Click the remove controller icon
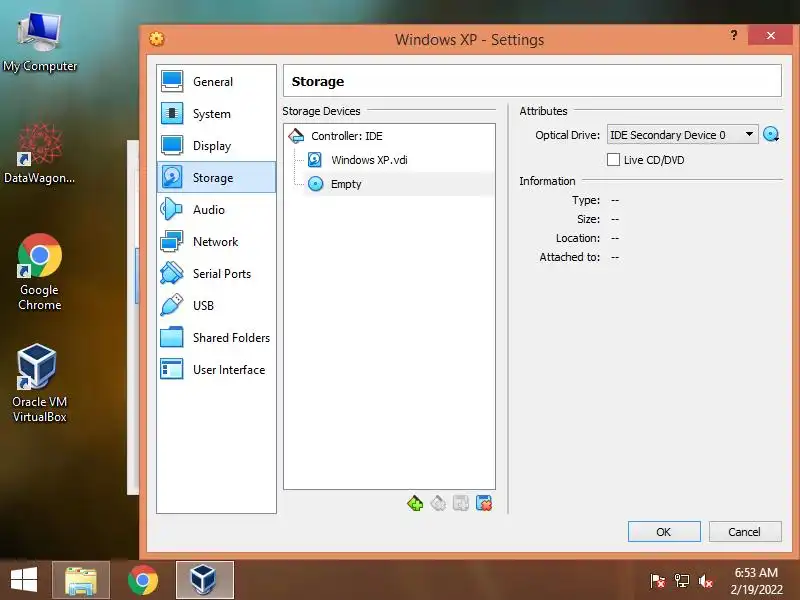The width and height of the screenshot is (800, 600). pos(438,504)
